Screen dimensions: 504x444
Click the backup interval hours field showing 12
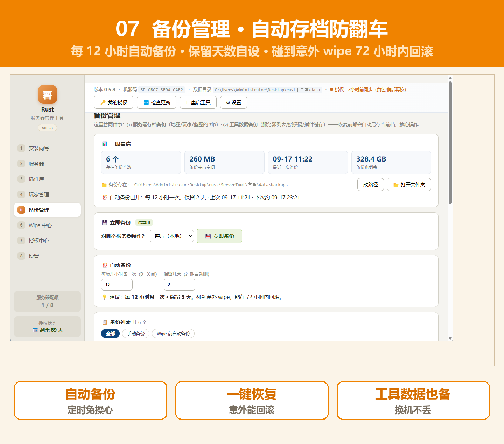(x=117, y=285)
